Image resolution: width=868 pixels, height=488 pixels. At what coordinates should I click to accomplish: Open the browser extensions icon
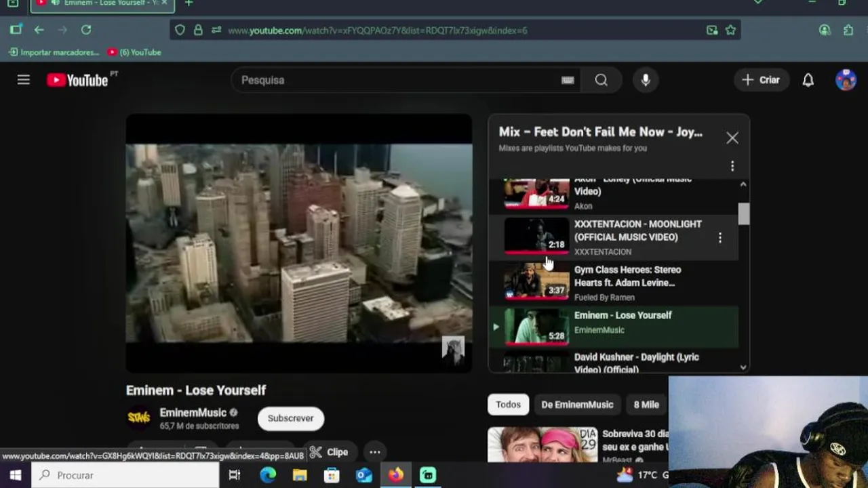click(x=848, y=30)
